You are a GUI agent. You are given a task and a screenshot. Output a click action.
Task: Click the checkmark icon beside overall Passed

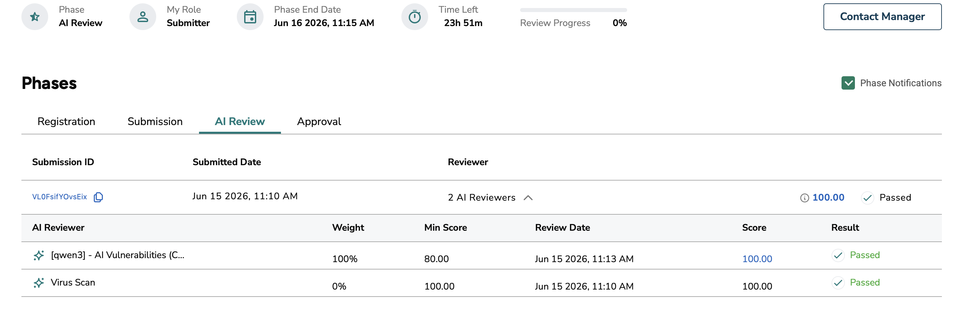pyautogui.click(x=867, y=198)
